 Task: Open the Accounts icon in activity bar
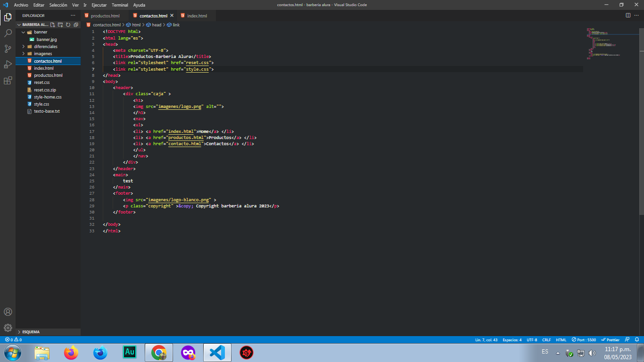tap(8, 312)
